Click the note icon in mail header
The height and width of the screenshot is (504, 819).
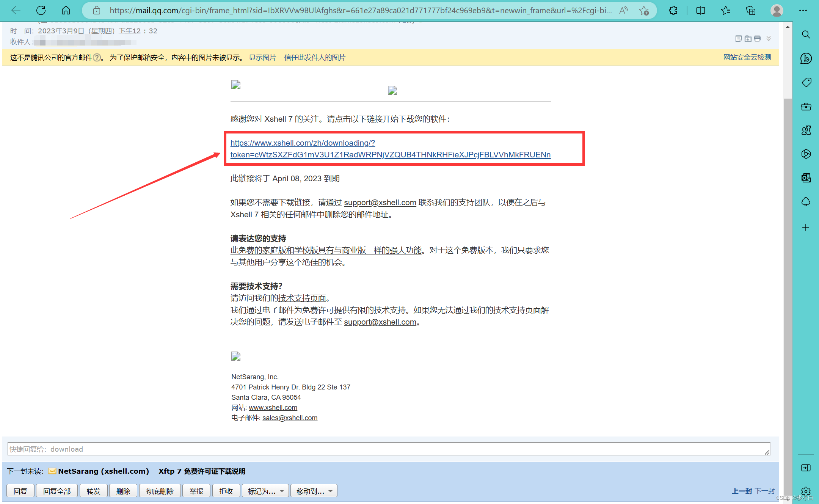pyautogui.click(x=738, y=38)
